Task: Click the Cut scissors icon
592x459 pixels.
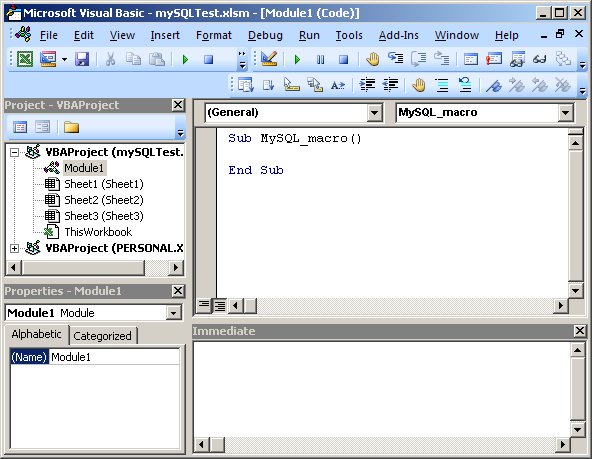Action: [110, 59]
